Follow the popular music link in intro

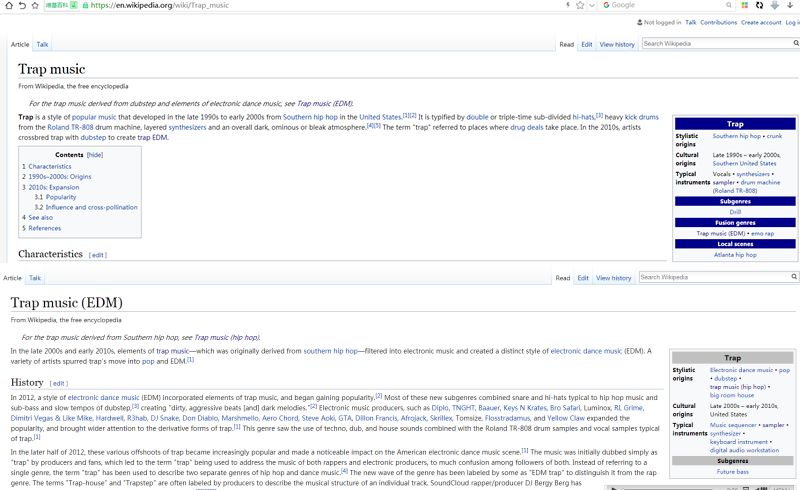click(x=94, y=117)
